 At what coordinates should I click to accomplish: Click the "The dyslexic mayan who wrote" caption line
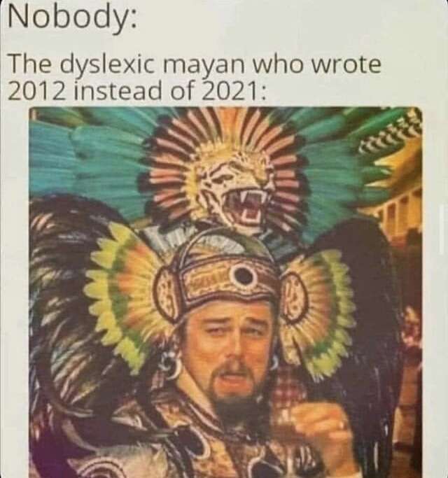pos(195,65)
